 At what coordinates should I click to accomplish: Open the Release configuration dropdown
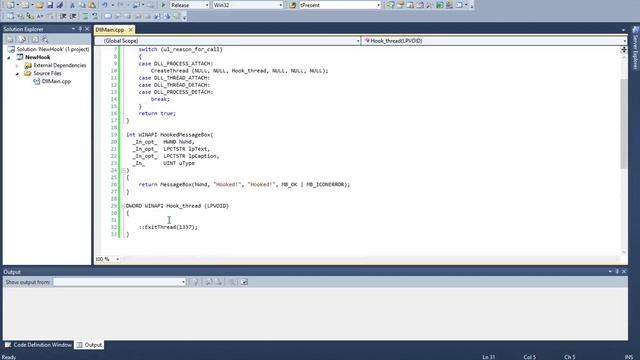[207, 5]
